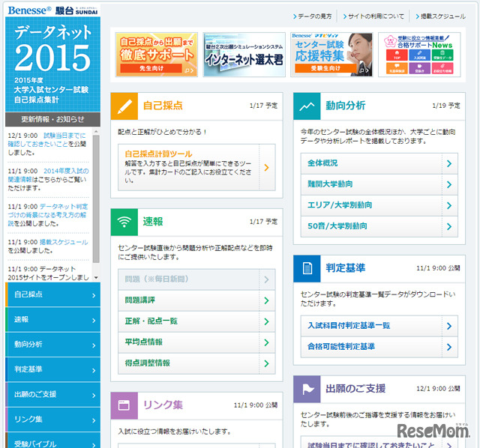Click the 駿台 SUNDAI logo
The image size is (480, 448).
tap(76, 10)
